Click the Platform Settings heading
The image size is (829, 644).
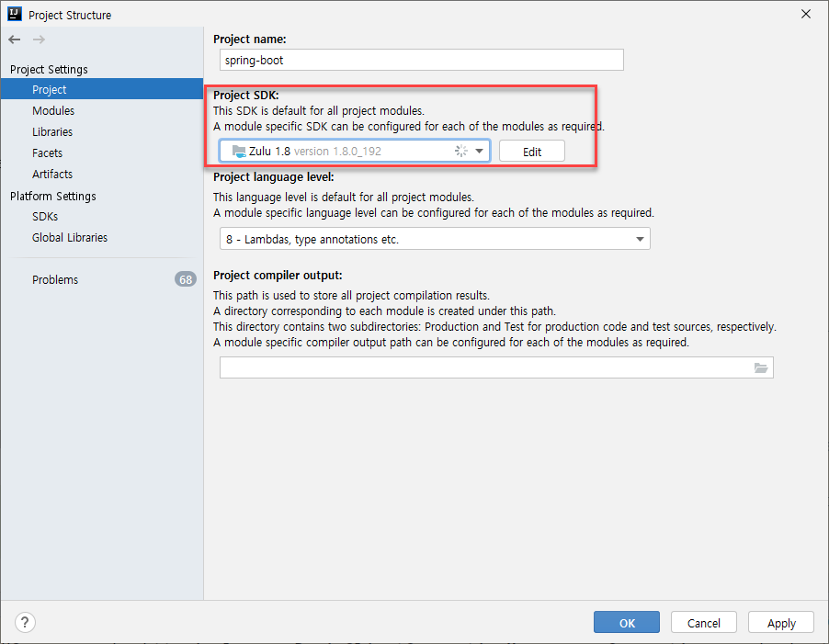click(53, 196)
